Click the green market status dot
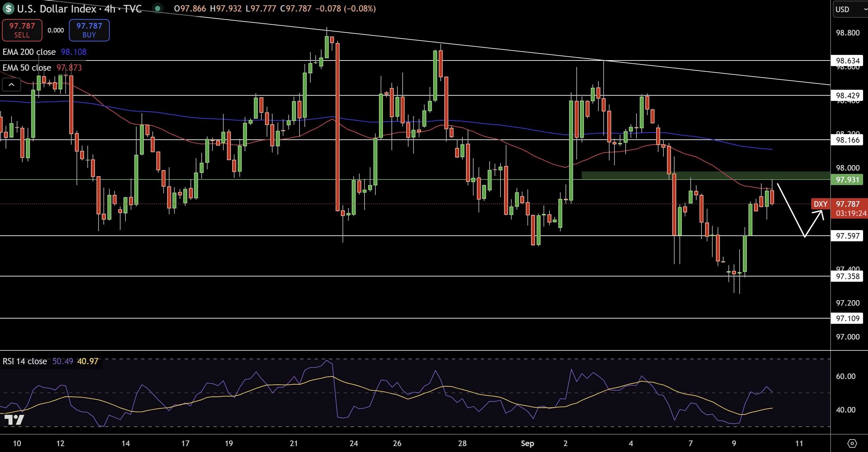 point(157,9)
